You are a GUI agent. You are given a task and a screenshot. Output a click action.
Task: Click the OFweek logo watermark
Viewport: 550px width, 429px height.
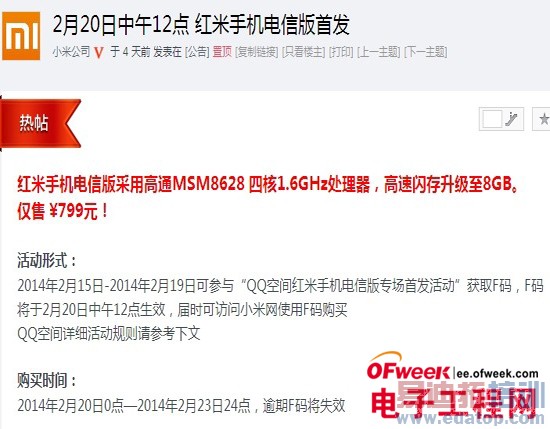pos(408,369)
